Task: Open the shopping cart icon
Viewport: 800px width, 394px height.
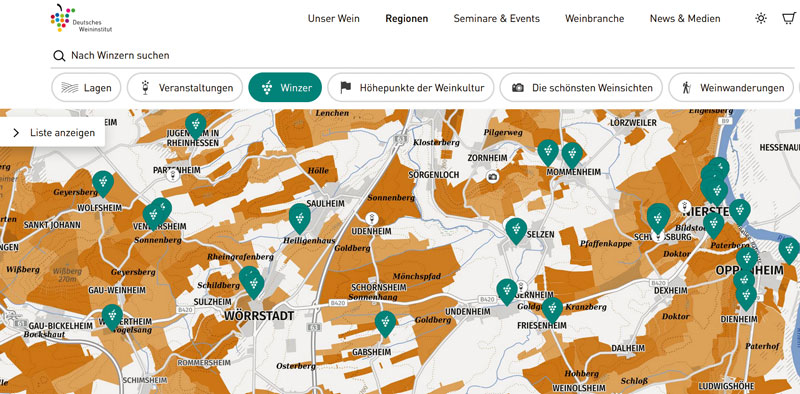Action: [x=789, y=18]
